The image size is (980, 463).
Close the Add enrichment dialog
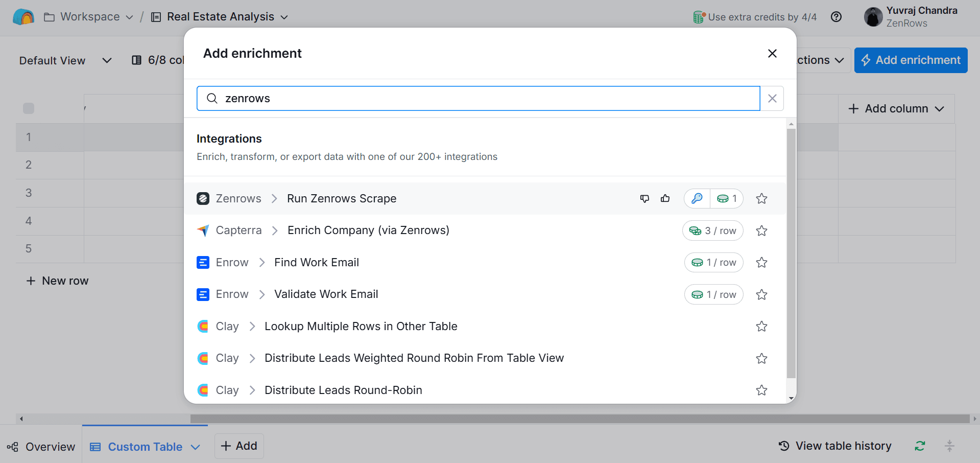[x=772, y=54]
